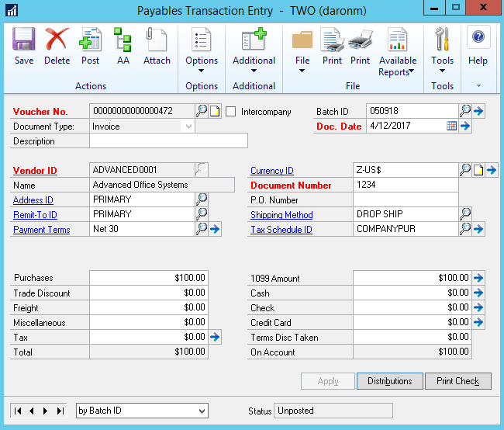Viewport: 504px width, 430px height.
Task: Click the Shipping Method link
Action: [281, 215]
